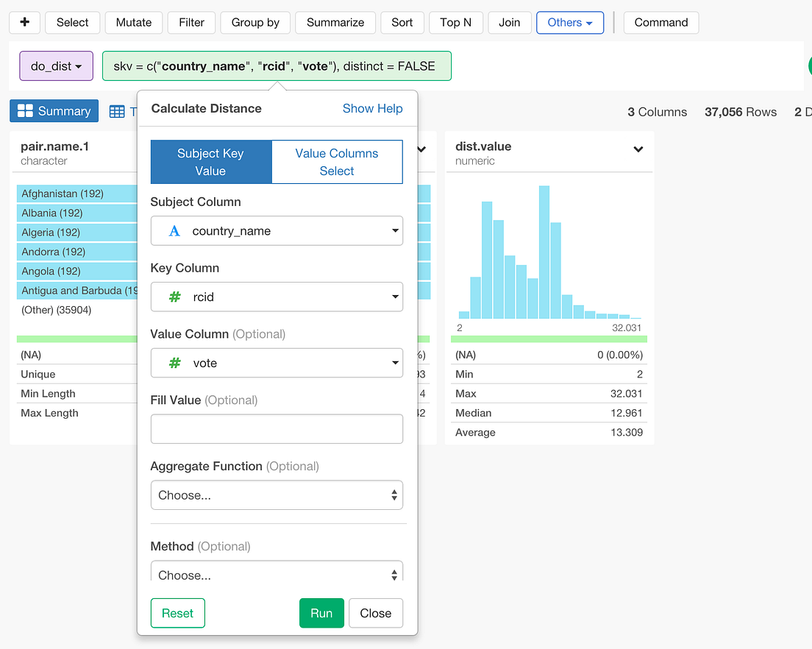Click inside the Fill Value field
Image resolution: width=812 pixels, height=649 pixels.
pos(277,428)
